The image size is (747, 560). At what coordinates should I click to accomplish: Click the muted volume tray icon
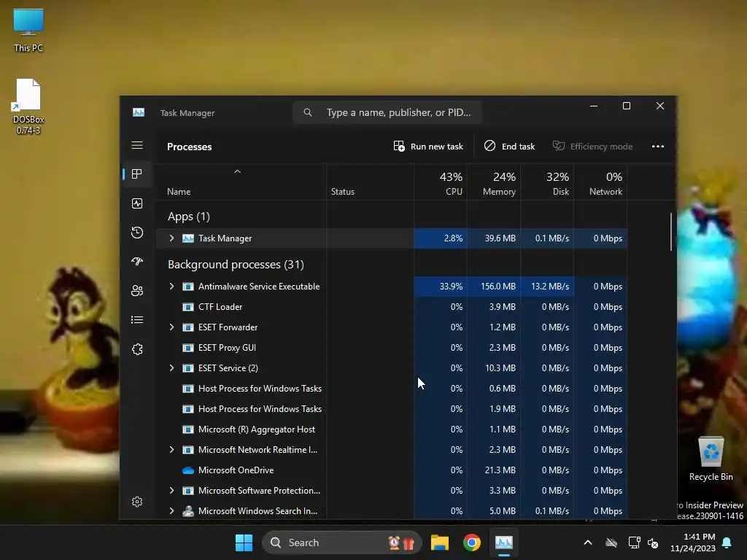pos(653,542)
